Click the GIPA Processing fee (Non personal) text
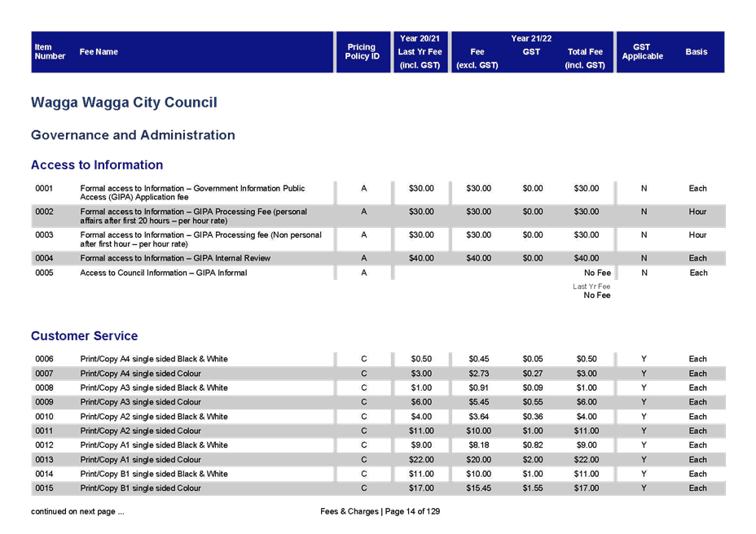This screenshot has width=756, height=534. [200, 239]
